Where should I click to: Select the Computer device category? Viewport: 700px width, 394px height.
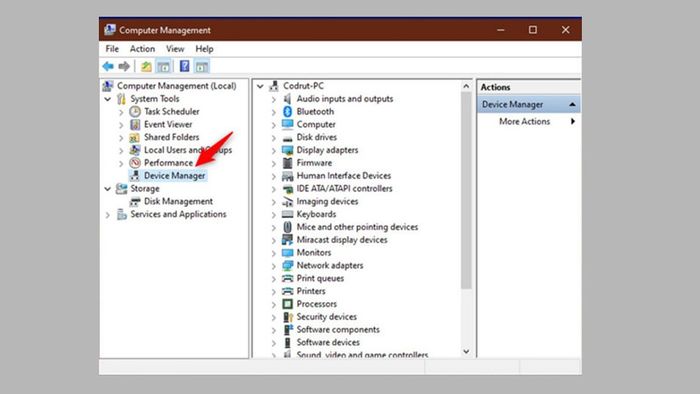[316, 124]
